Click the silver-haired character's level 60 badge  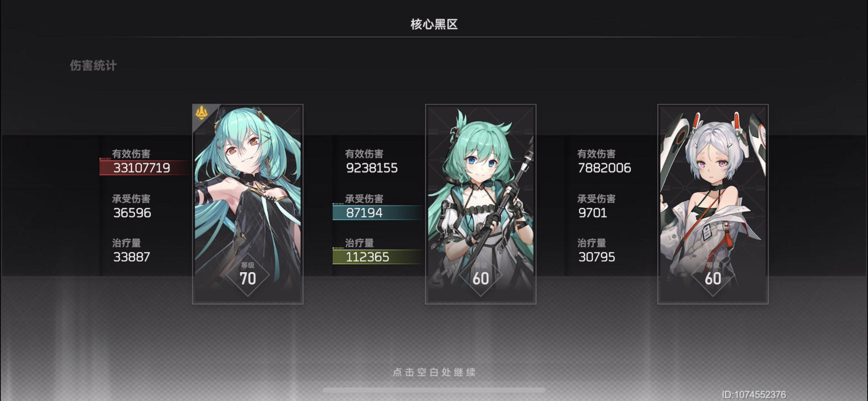pos(713,275)
